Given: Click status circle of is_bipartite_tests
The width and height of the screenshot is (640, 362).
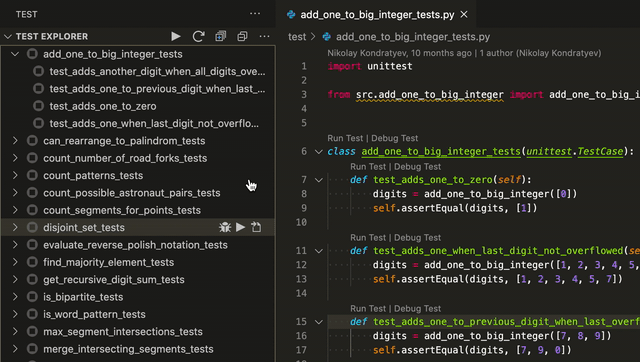Looking at the screenshot, I should tap(32, 297).
